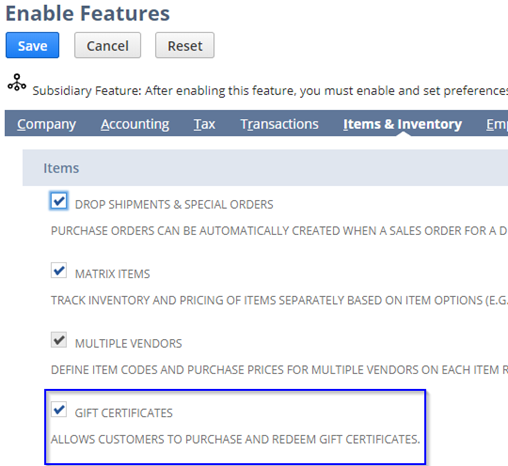
Task: Uncheck the Gift Certificates checkbox
Action: pos(59,409)
